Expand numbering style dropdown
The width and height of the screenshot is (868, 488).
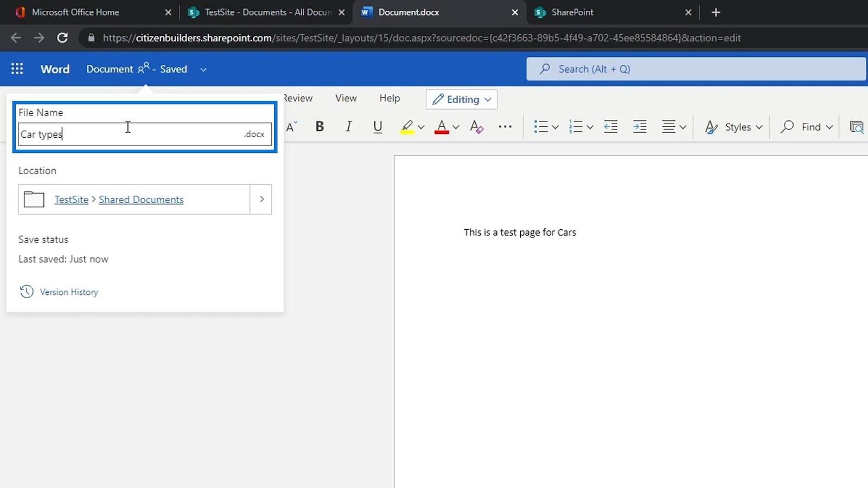point(590,127)
